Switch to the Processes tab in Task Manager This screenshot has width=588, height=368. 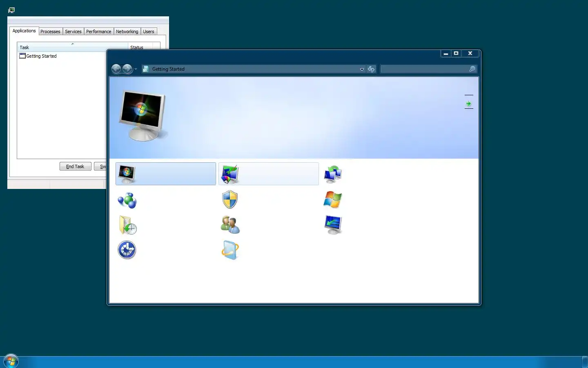coord(50,31)
